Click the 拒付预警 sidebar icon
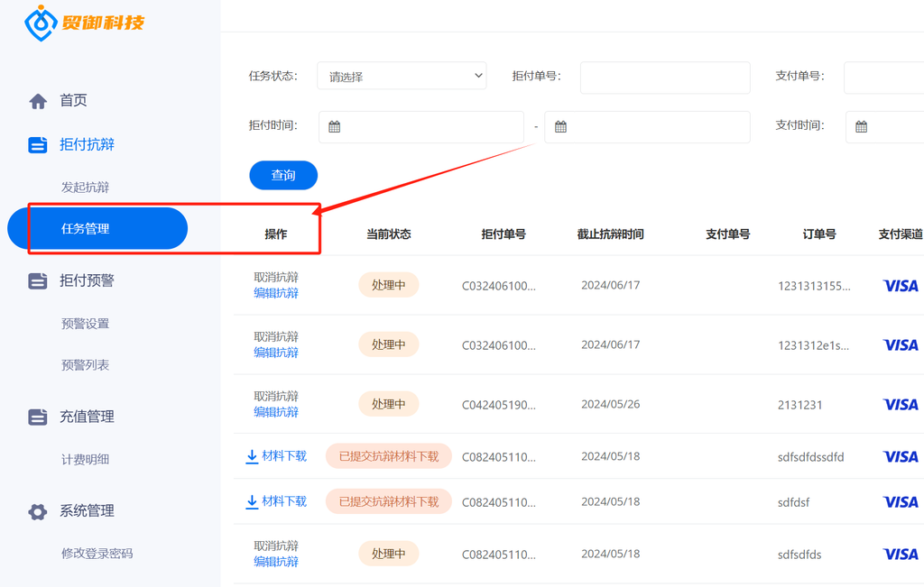This screenshot has height=587, width=924. click(x=38, y=280)
